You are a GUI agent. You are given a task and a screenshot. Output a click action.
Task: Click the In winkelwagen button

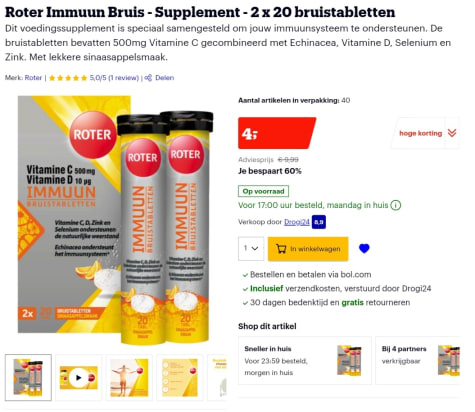click(x=308, y=249)
